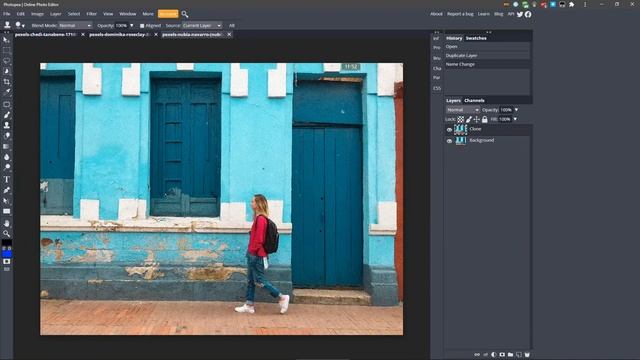Toggle lock transparent pixels checkerboard
The width and height of the screenshot is (640, 360).
(x=460, y=119)
